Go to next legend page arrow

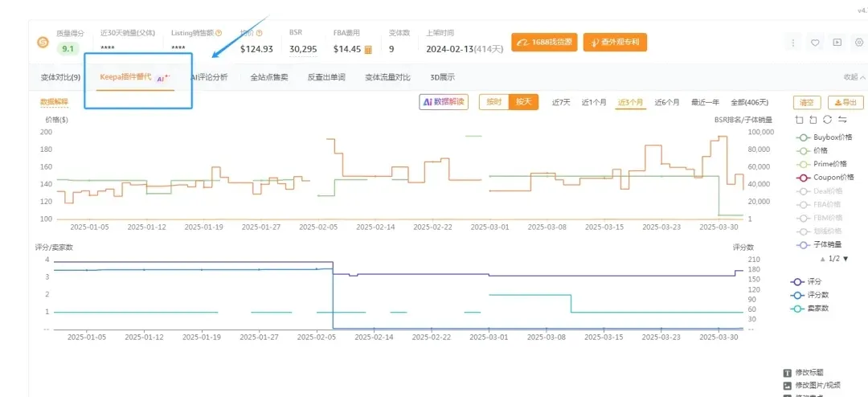(x=845, y=258)
